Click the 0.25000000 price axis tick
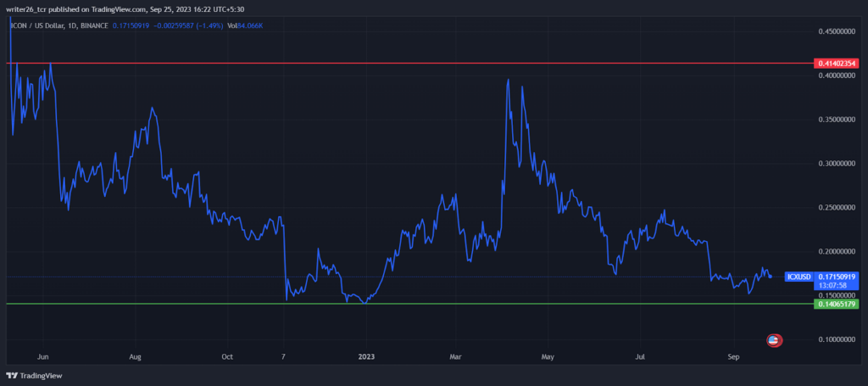 837,208
